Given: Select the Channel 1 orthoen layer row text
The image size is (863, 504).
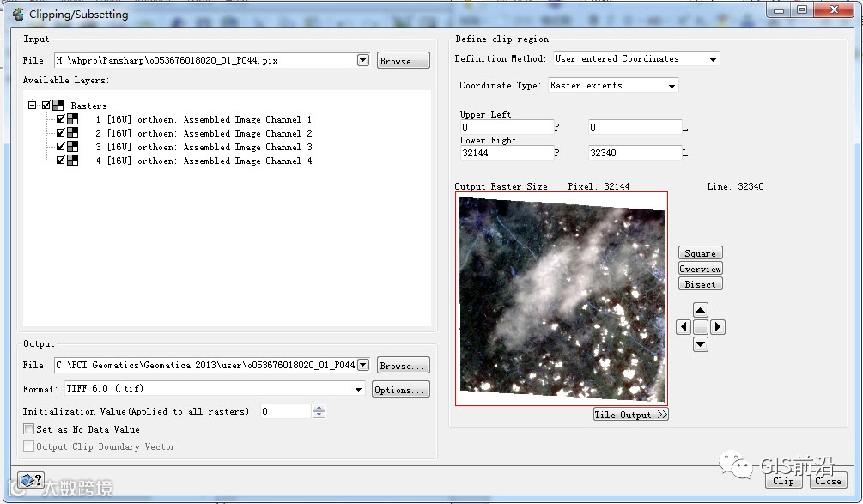Looking at the screenshot, I should click(x=204, y=119).
